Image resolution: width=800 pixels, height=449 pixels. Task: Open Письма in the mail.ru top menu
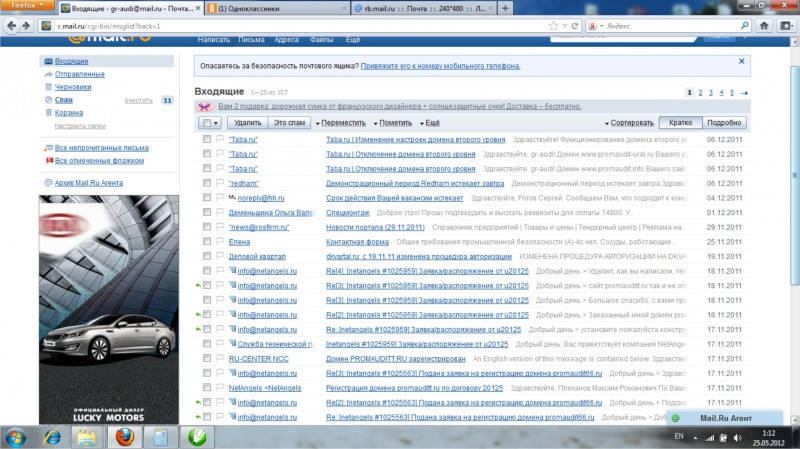(251, 39)
